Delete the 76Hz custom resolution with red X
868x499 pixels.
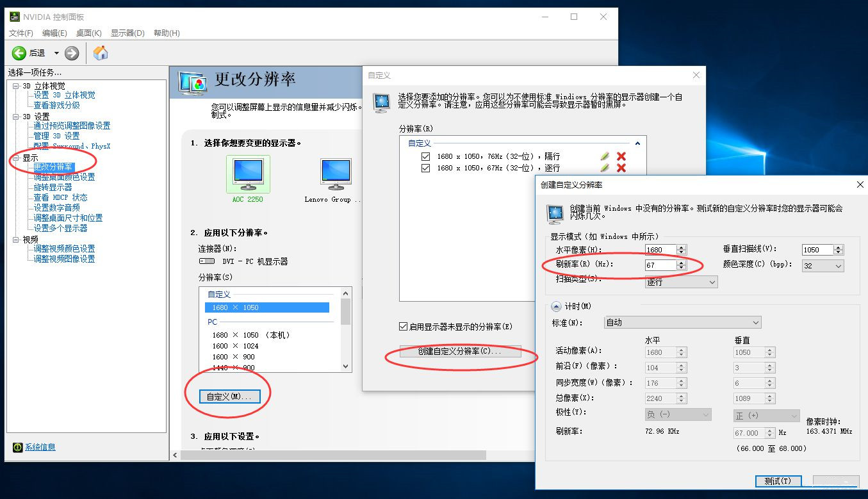(621, 156)
